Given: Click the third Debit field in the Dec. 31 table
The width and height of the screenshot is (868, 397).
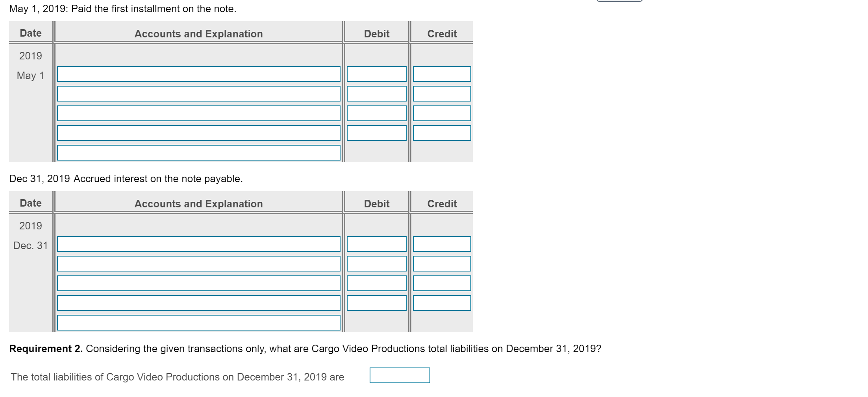Looking at the screenshot, I should click(376, 283).
